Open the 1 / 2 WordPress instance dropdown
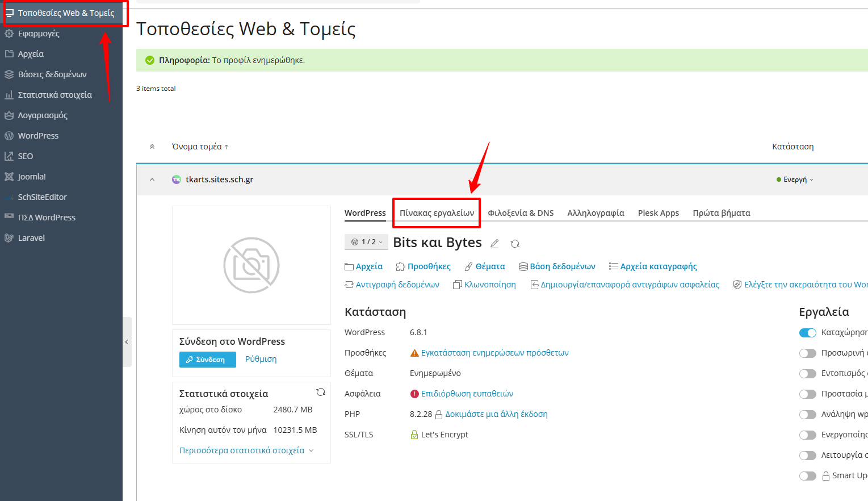Screen dimensions: 868x501 click(366, 242)
